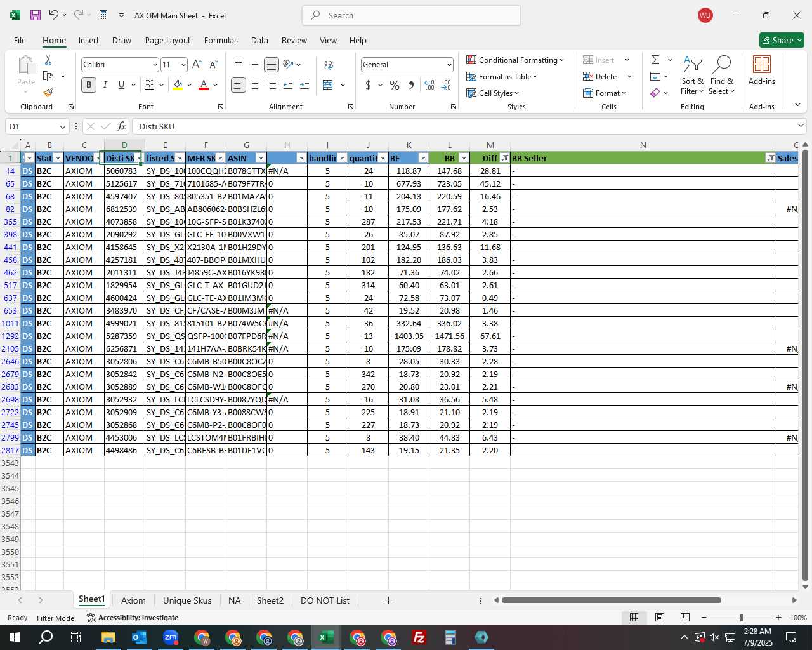Screen dimensions: 812x650
Task: Increase font size with the larger A icon
Action: (x=197, y=65)
